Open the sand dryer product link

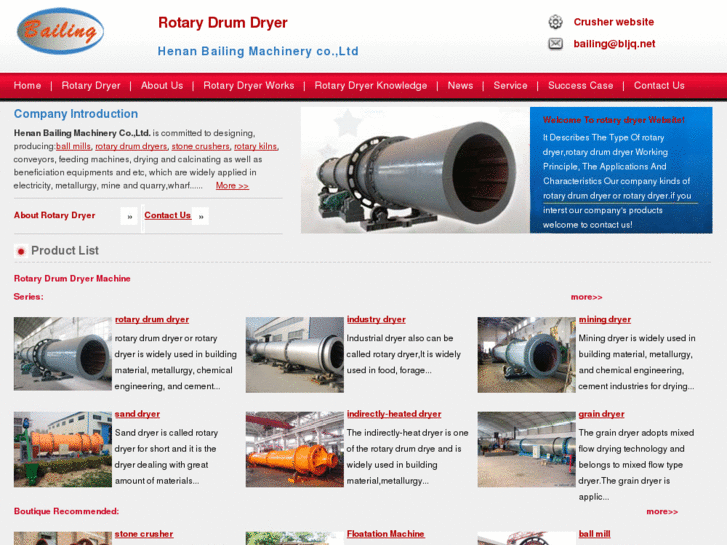tap(137, 414)
